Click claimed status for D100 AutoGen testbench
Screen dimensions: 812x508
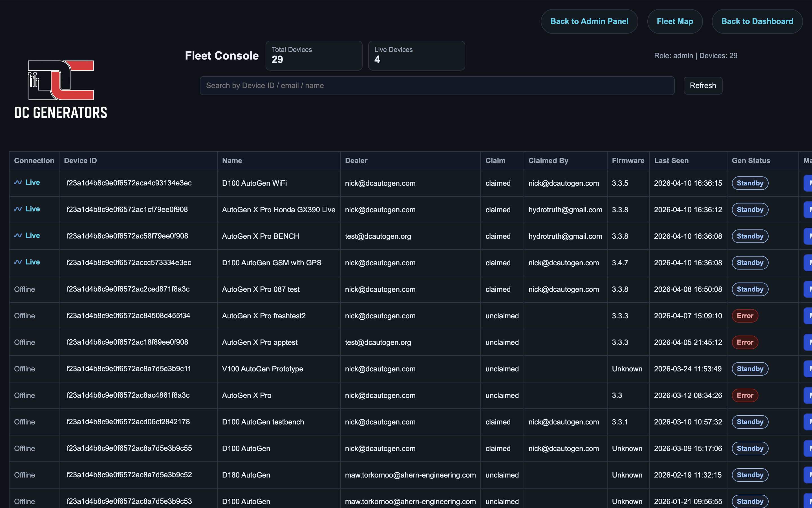tap(498, 422)
